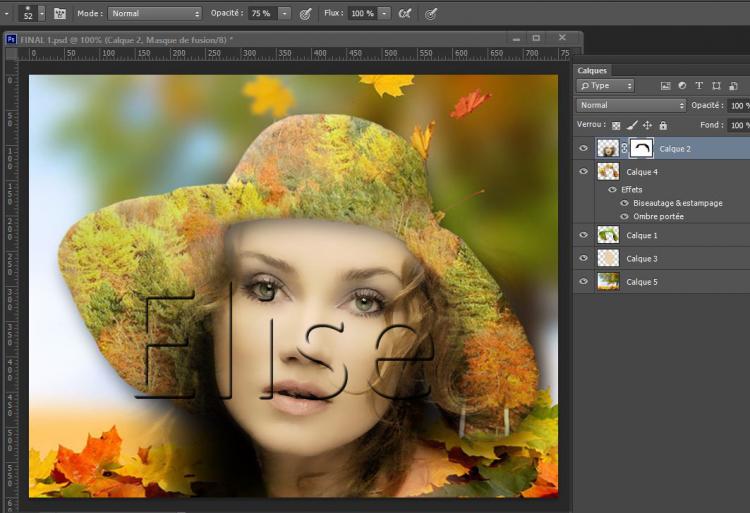
Task: Lock layer position move icon
Action: coord(647,125)
